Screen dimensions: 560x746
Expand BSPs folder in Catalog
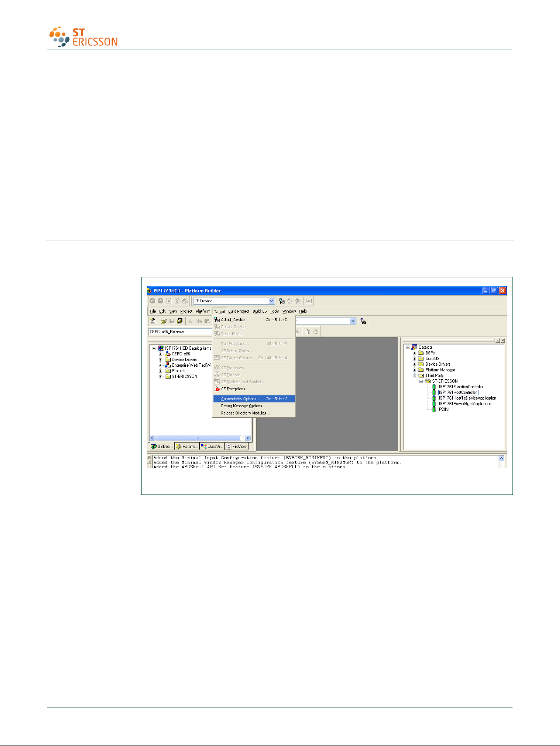(414, 353)
